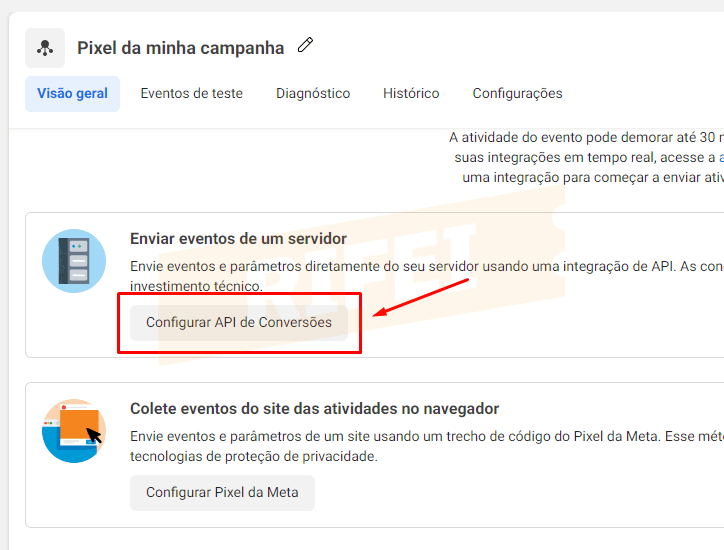Select the Visão geral tab

tap(72, 93)
